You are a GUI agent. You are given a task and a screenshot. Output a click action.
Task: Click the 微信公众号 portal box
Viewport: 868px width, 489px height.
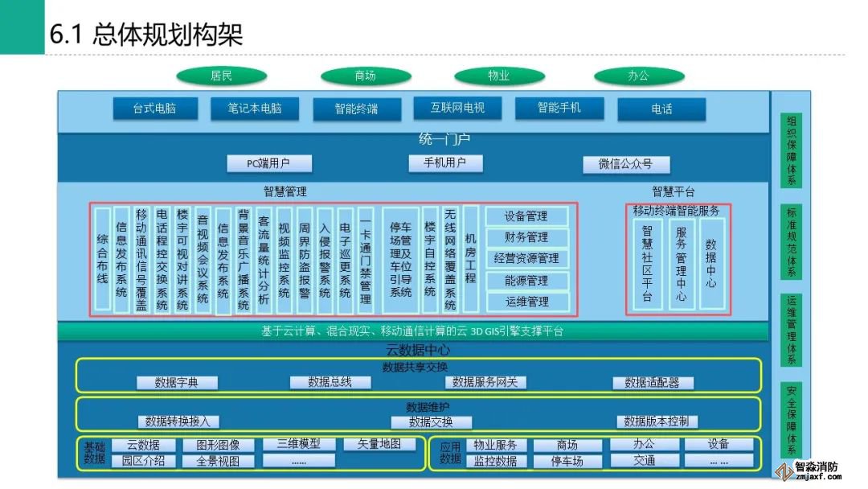point(625,164)
